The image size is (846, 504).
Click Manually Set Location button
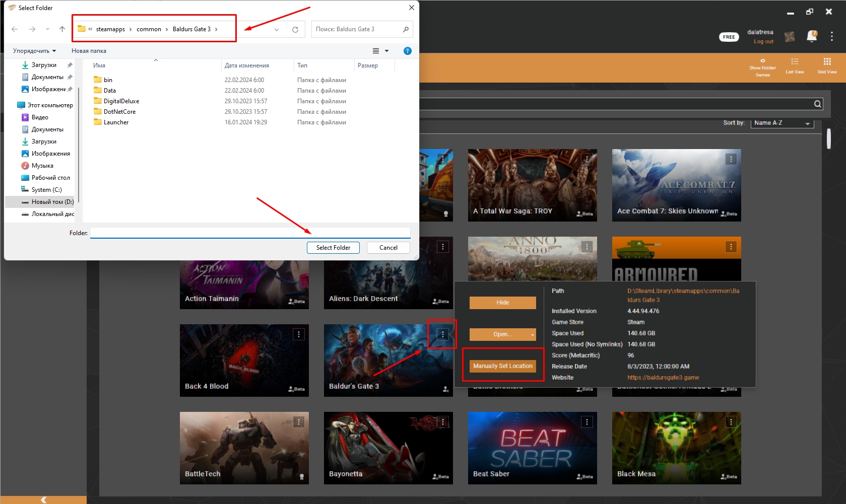tap(502, 366)
